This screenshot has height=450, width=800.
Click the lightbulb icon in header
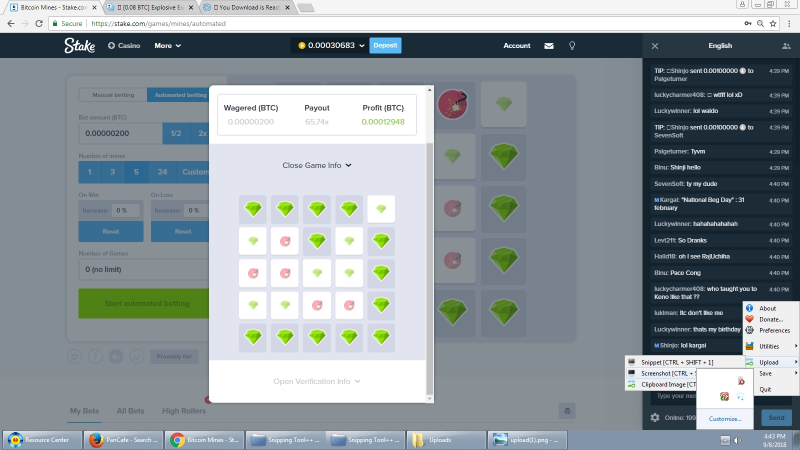tap(572, 45)
